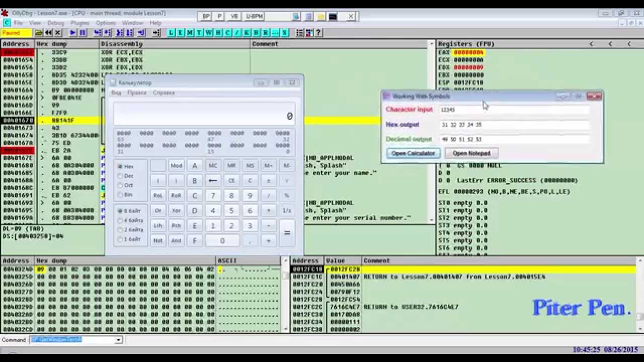644x362 pixels.
Task: Open Threads window with T icon
Action: (200, 33)
